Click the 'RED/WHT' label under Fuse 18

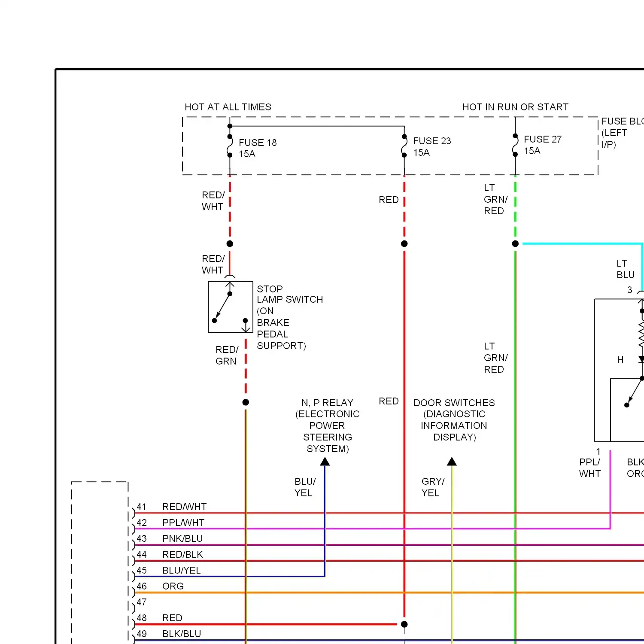213,200
